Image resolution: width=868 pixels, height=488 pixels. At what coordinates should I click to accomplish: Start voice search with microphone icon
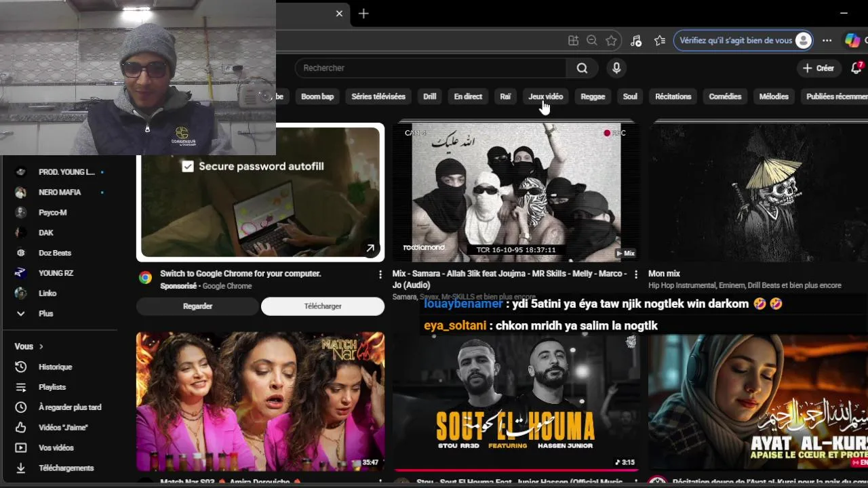tap(616, 68)
